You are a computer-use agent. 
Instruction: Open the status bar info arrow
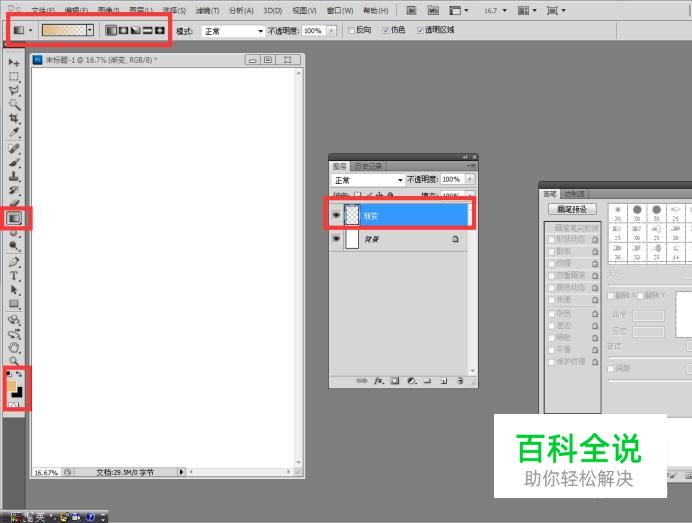coord(181,472)
